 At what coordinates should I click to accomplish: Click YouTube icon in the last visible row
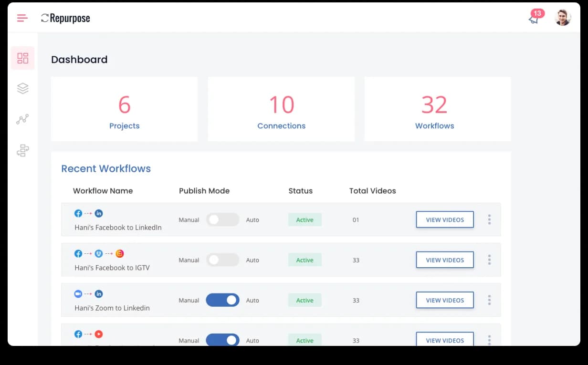pyautogui.click(x=99, y=334)
